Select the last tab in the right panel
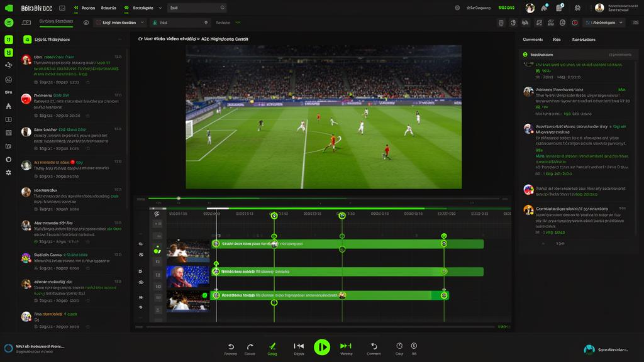644x362 pixels. 584,40
